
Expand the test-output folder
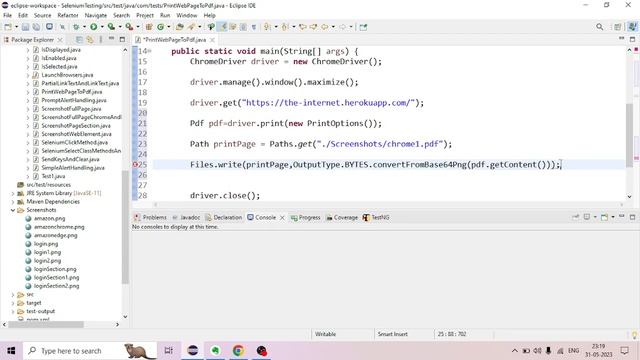(x=13, y=311)
